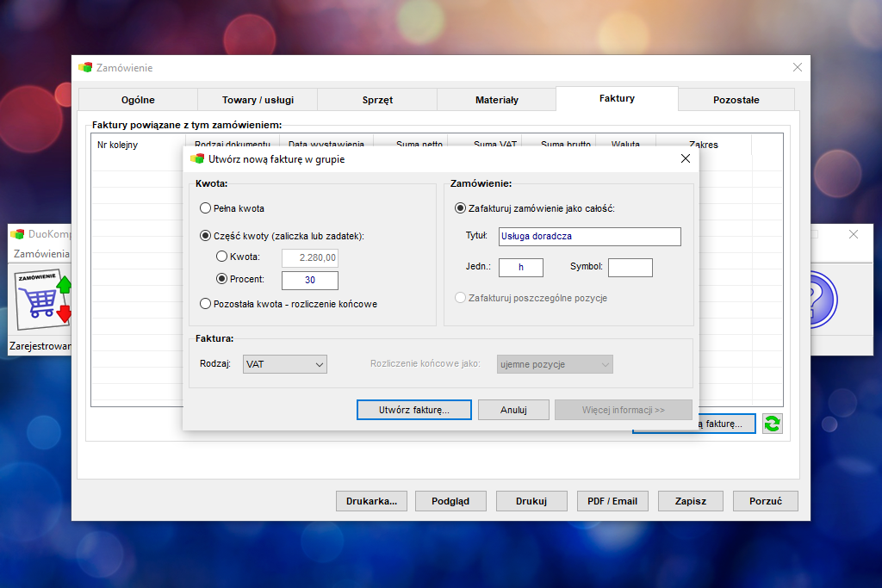Click the Utwórz fakturę... button
The image size is (882, 588).
click(414, 410)
